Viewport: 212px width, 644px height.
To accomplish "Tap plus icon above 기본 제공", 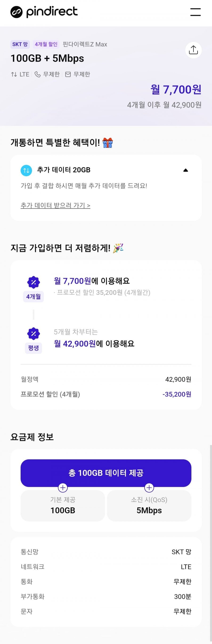I will [63, 487].
